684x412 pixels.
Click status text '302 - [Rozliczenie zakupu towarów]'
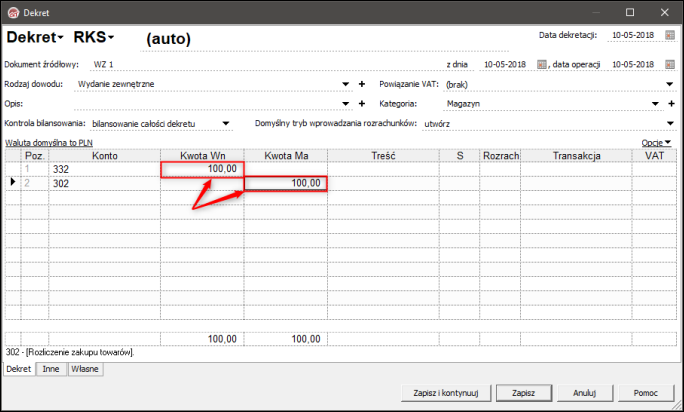(x=70, y=352)
